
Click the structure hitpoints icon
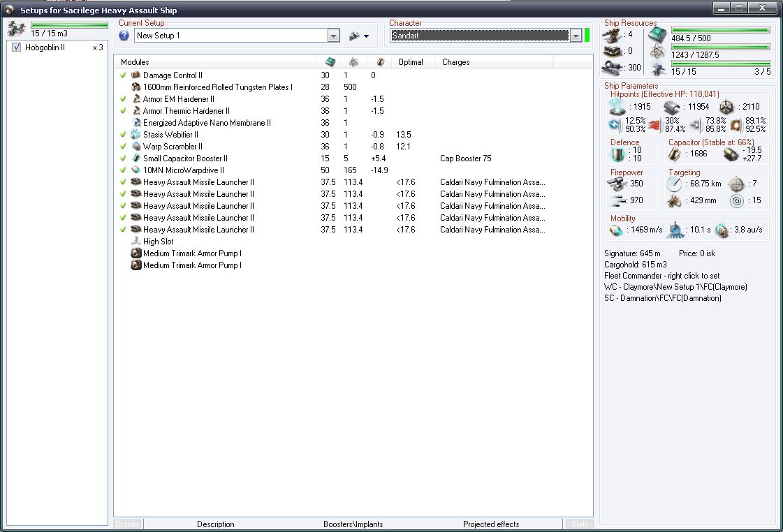726,107
